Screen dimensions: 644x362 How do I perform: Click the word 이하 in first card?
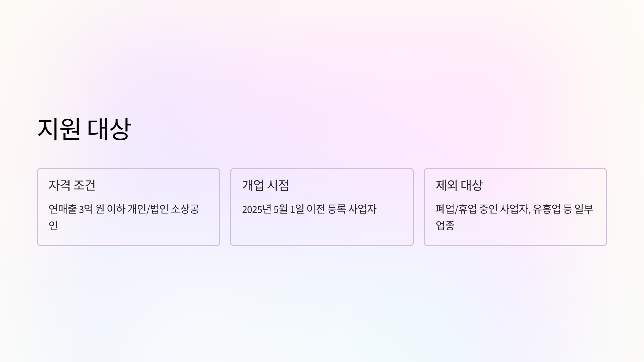coord(116,209)
